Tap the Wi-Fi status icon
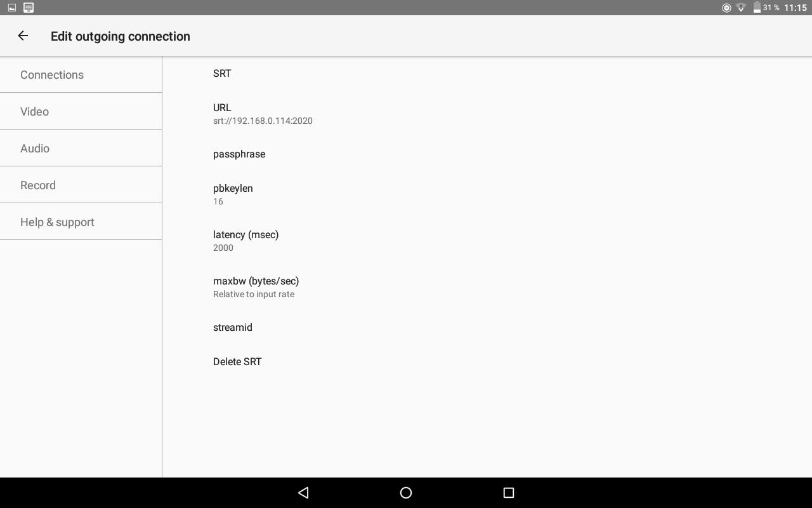The image size is (812, 508). [741, 8]
